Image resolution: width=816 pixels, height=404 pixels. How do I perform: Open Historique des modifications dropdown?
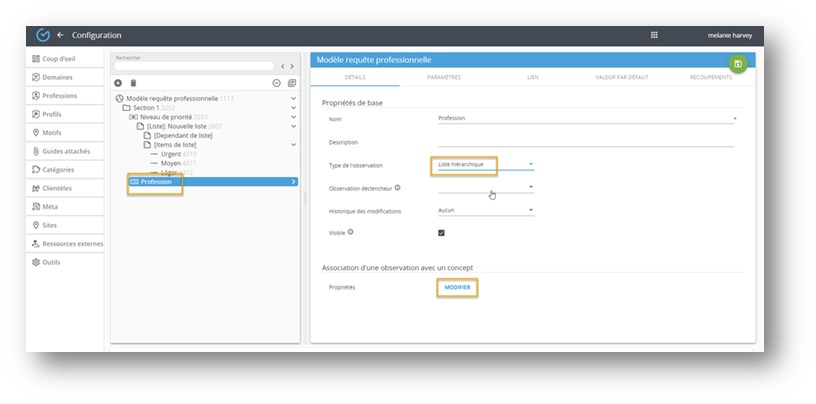(x=485, y=210)
